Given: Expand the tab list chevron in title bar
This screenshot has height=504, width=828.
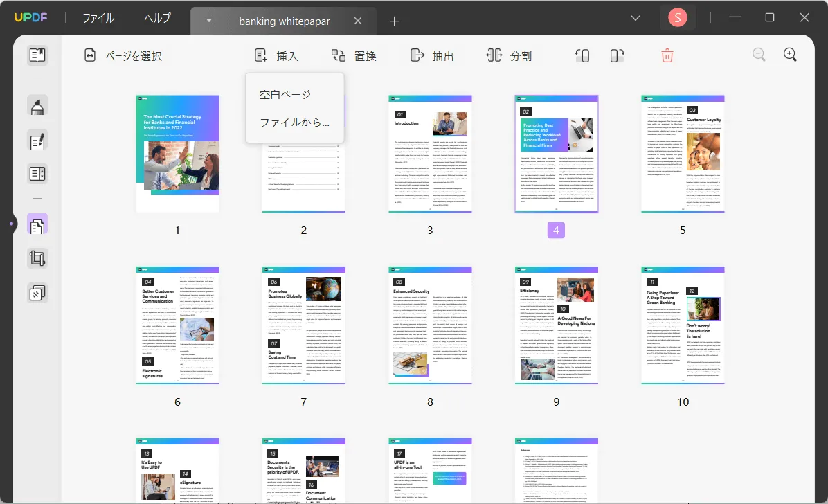Looking at the screenshot, I should [x=636, y=18].
